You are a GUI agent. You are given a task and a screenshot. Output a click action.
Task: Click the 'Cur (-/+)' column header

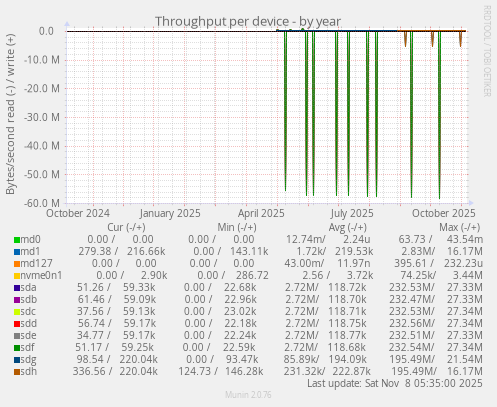coord(126,227)
